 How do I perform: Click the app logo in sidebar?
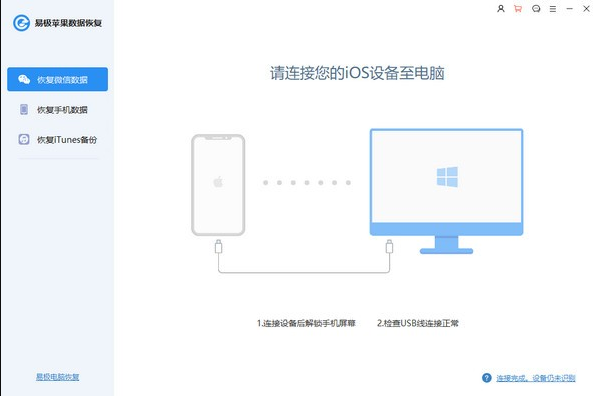[21, 23]
